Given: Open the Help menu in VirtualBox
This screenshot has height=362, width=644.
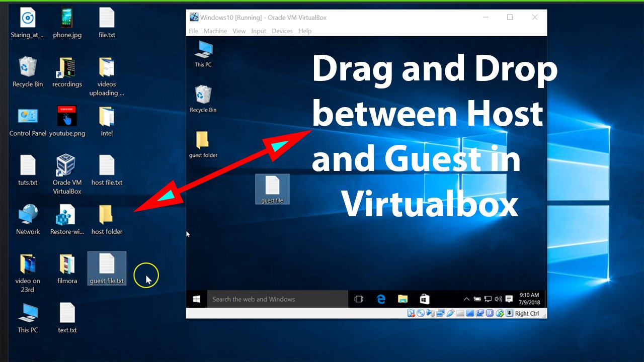Looking at the screenshot, I should tap(305, 31).
